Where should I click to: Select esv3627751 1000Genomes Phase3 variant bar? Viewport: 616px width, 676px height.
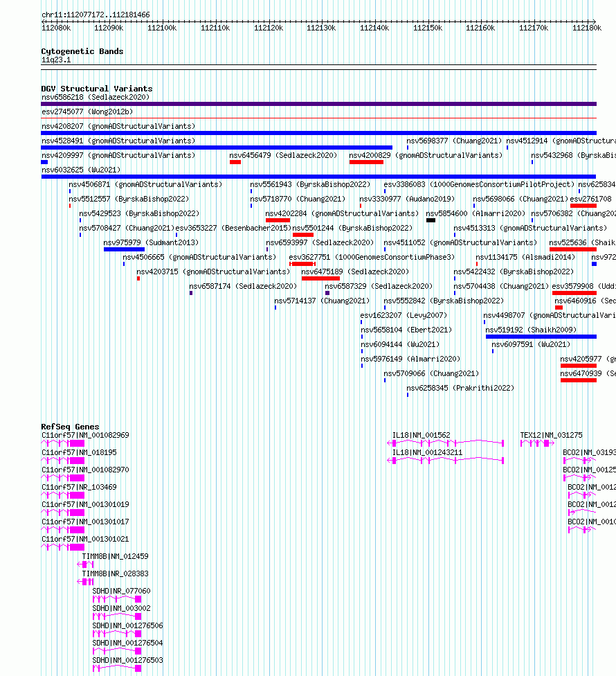pos(302,264)
